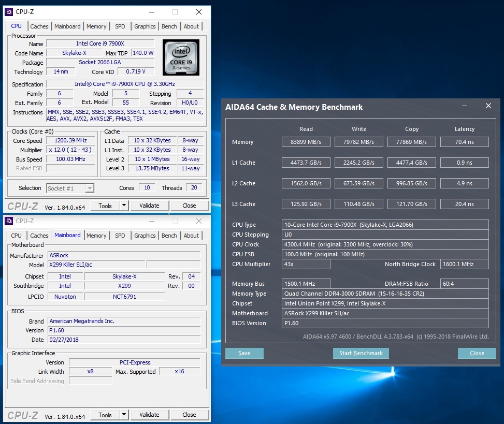Image resolution: width=504 pixels, height=424 pixels.
Task: Select Memory tab in bottom CPU-Z window
Action: pos(96,236)
